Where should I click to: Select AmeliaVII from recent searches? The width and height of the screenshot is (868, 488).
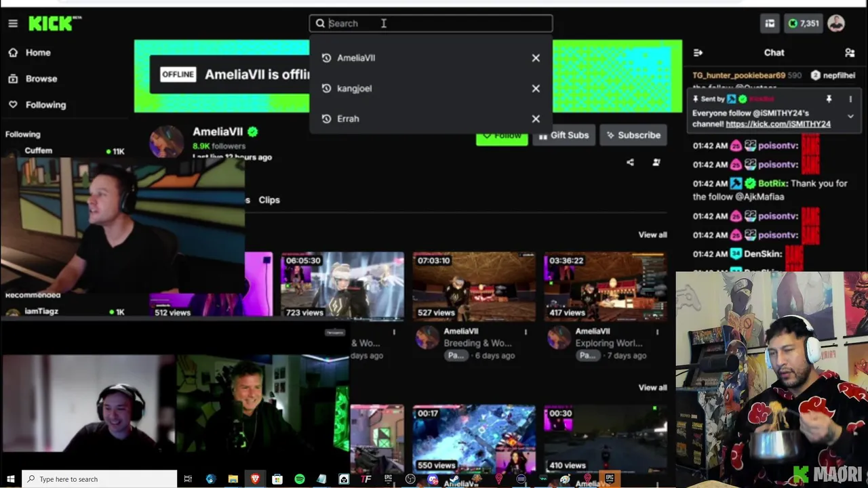pos(356,58)
